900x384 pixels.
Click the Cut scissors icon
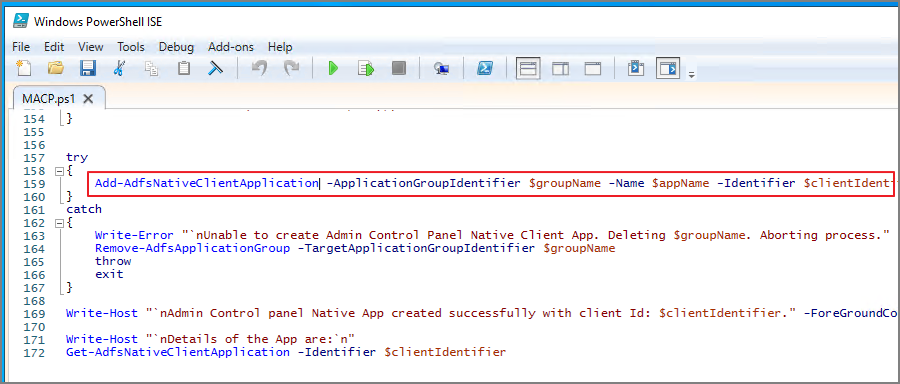[x=119, y=68]
